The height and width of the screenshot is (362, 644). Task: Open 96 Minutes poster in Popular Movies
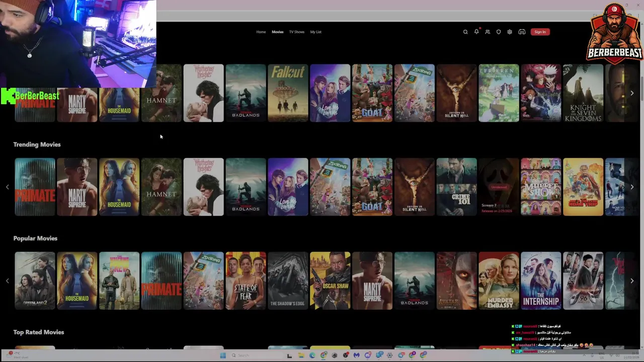click(583, 281)
